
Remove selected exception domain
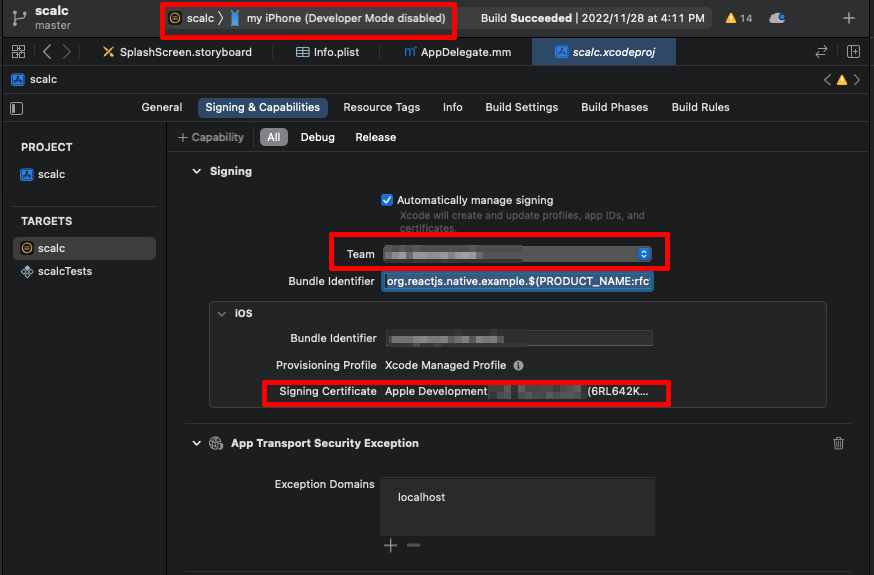click(414, 545)
